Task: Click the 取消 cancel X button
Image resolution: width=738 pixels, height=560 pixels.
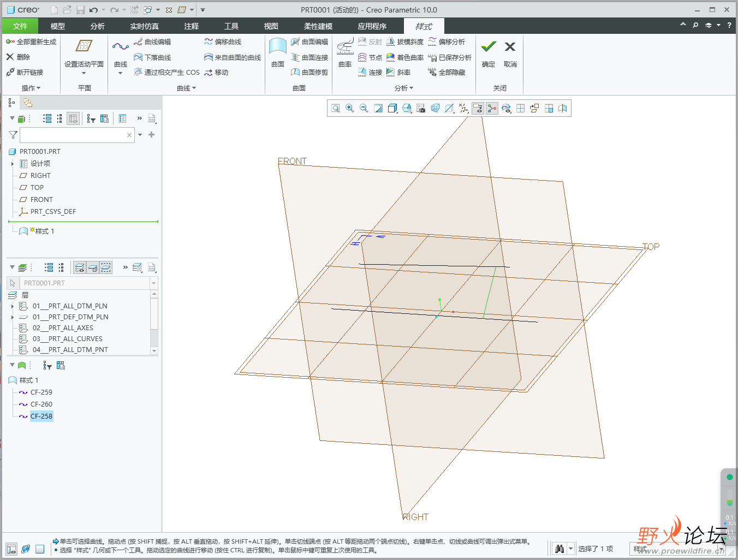Action: click(510, 47)
